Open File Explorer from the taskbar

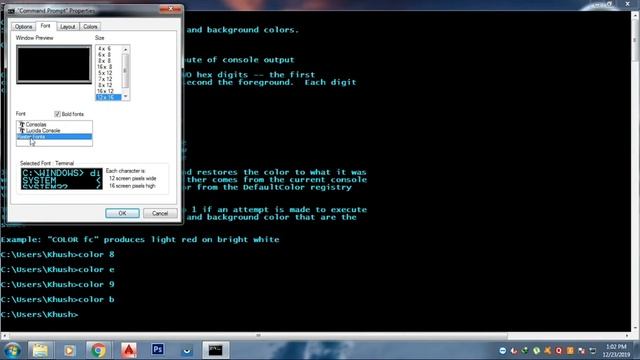click(40, 350)
